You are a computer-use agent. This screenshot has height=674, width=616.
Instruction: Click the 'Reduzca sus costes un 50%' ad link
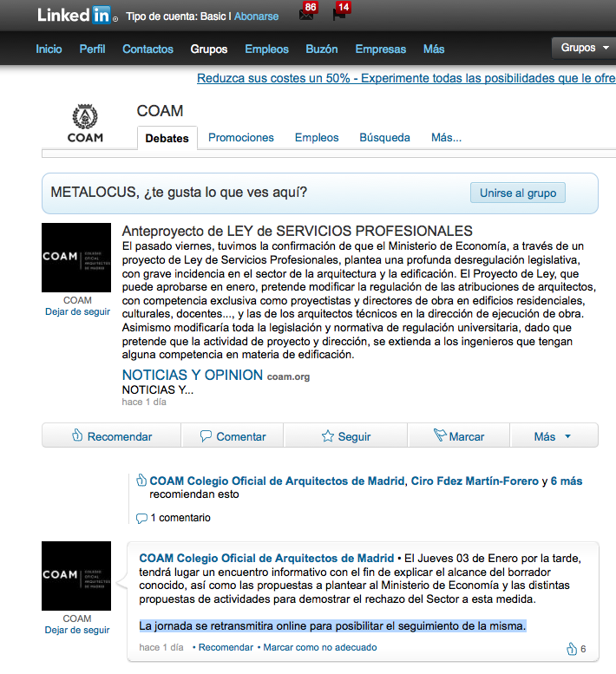pyautogui.click(x=406, y=78)
